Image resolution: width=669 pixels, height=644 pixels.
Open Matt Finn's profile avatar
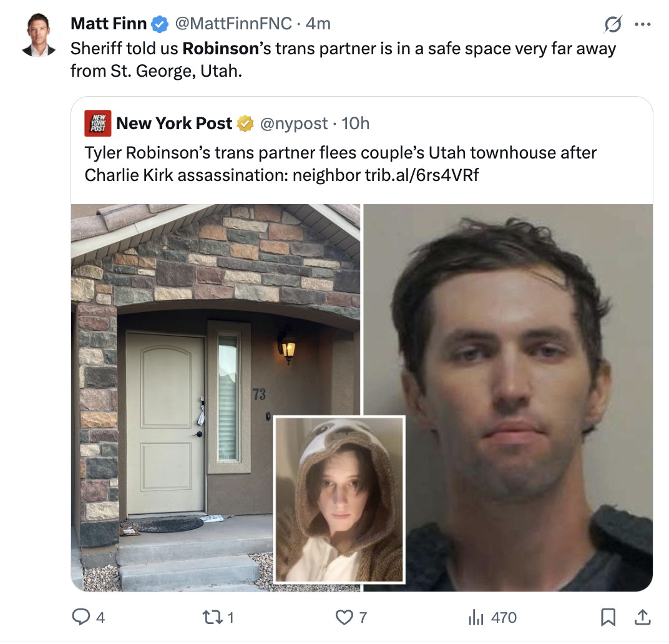point(39,36)
